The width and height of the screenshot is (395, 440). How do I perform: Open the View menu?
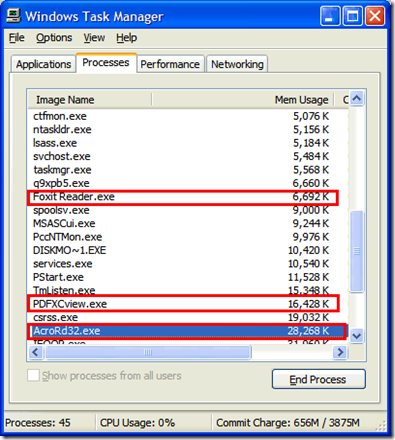click(94, 38)
